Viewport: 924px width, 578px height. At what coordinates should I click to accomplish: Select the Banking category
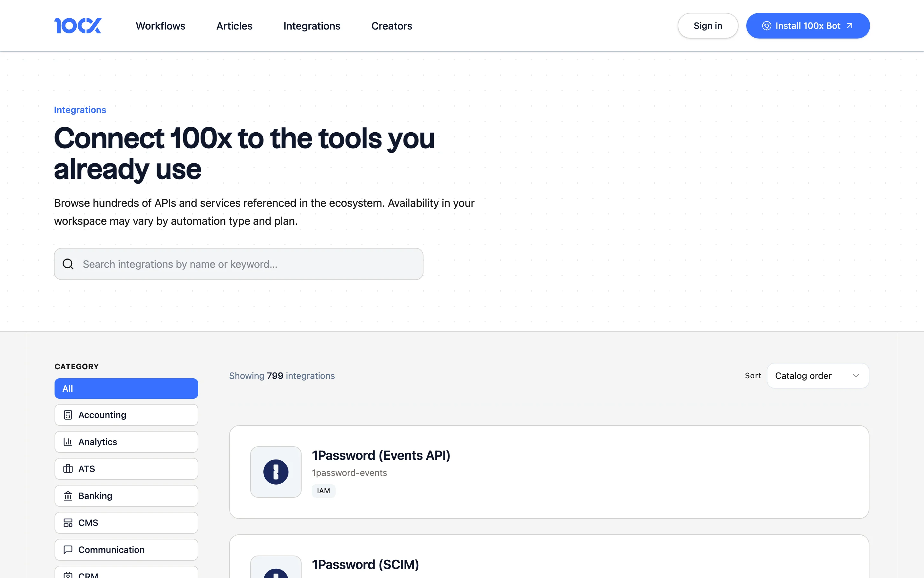126,495
